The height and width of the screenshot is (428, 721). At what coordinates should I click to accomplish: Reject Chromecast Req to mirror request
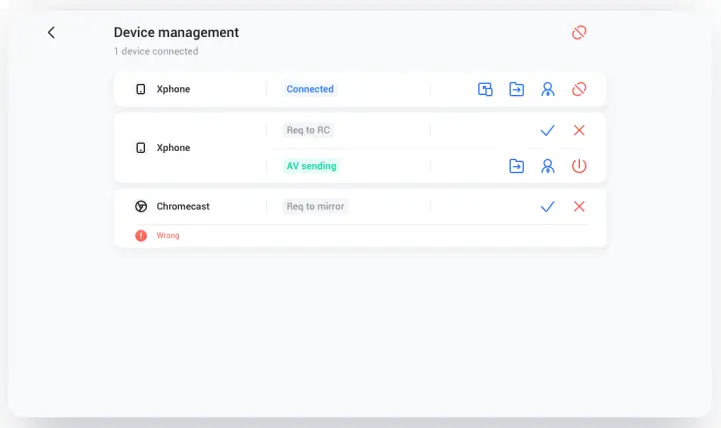click(579, 206)
